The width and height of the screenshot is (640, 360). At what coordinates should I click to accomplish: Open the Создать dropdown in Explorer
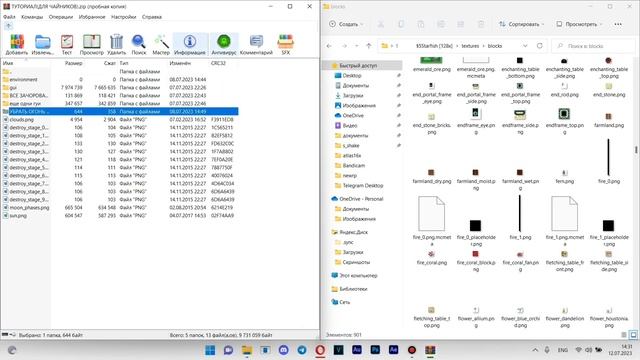pyautogui.click(x=346, y=24)
